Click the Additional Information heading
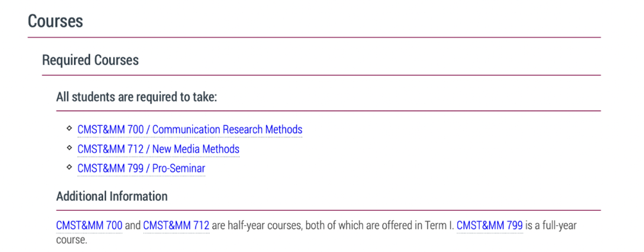This screenshot has width=644, height=252. point(112,196)
